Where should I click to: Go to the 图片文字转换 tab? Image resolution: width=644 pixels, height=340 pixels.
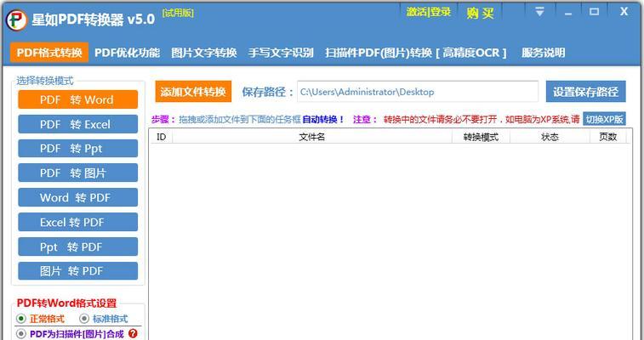coord(204,53)
